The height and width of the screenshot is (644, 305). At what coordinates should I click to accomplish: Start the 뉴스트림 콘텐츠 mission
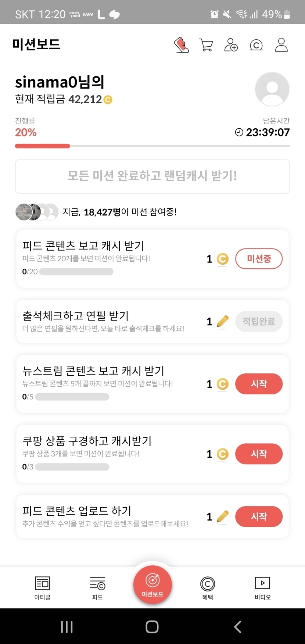259,384
